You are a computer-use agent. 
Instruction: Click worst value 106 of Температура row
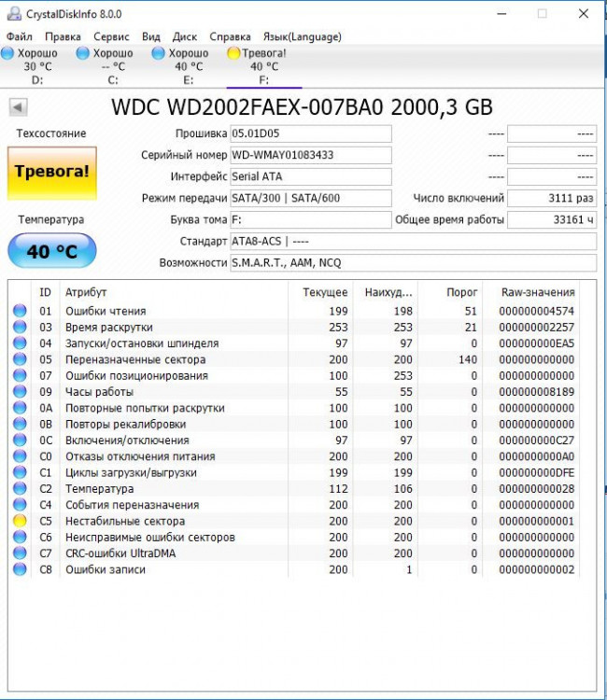point(402,489)
